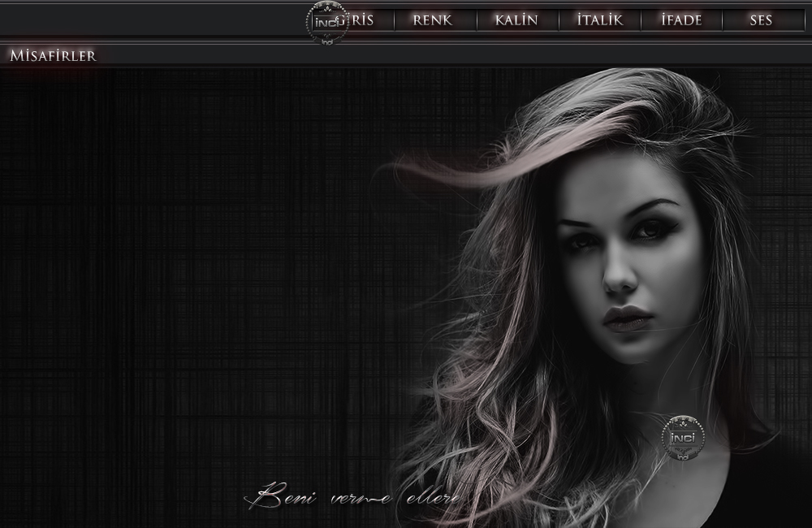Expand the İFADE emoticon menu
The height and width of the screenshot is (528, 812).
point(681,20)
